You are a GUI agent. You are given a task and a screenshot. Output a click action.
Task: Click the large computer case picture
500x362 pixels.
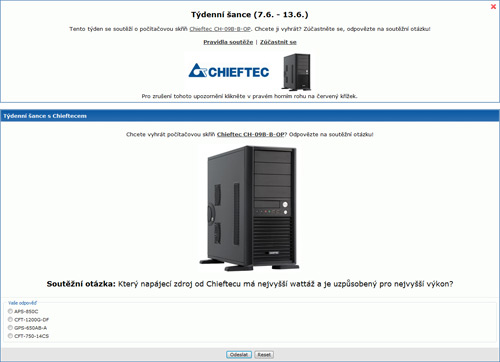point(249,209)
